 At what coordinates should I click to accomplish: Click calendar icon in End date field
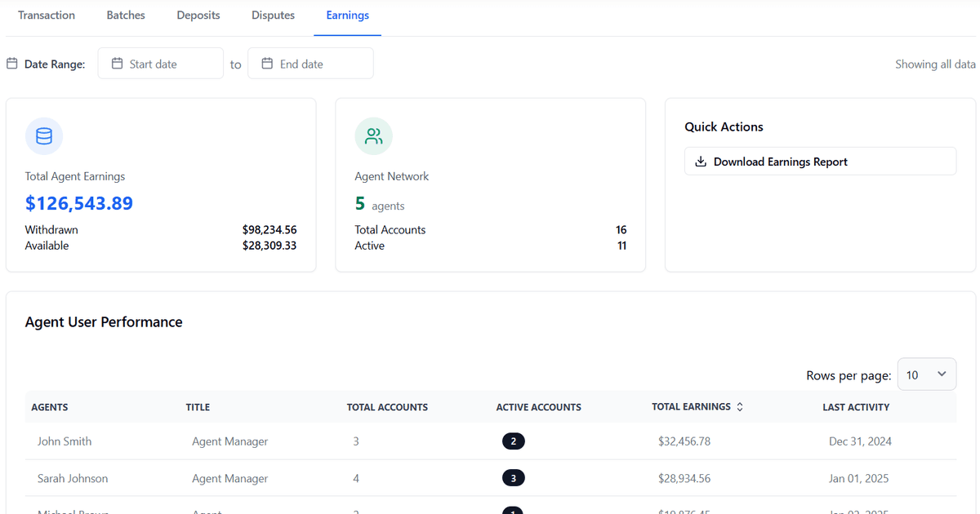pyautogui.click(x=267, y=64)
